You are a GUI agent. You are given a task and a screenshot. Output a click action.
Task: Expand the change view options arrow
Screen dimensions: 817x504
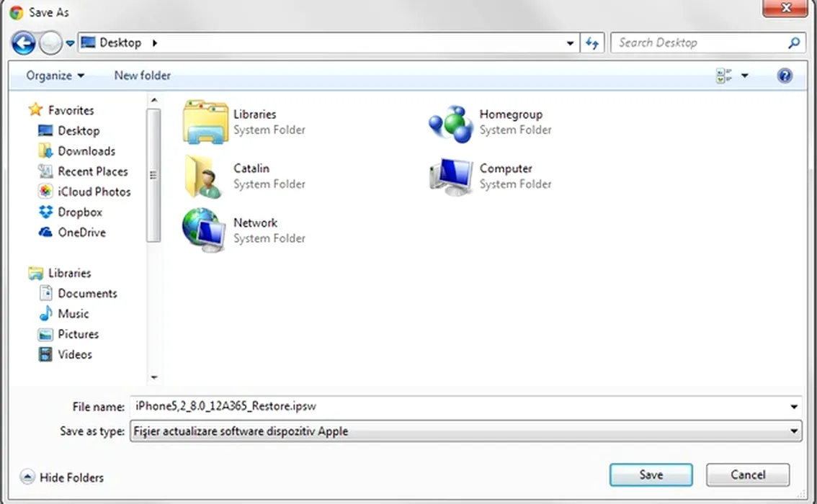pyautogui.click(x=745, y=76)
